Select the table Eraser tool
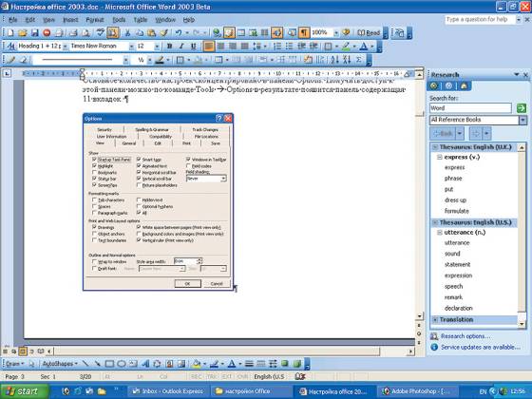Image resolution: width=532 pixels, height=399 pixels. [x=23, y=60]
